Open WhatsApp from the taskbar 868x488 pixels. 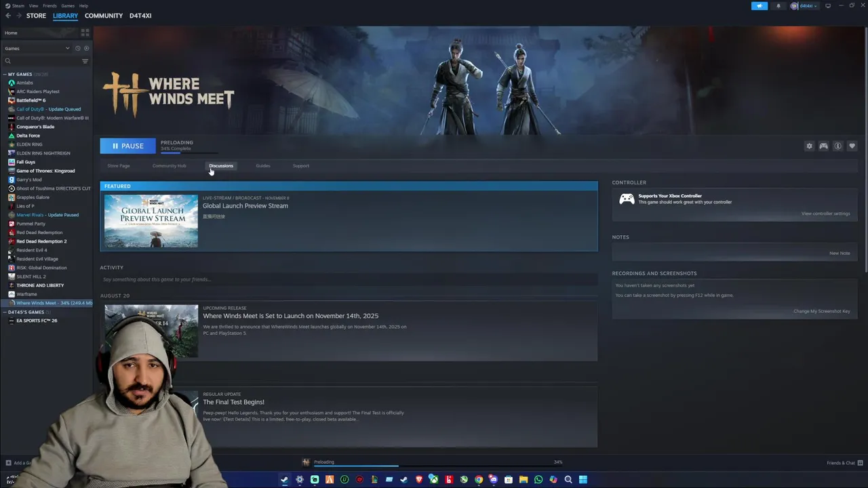[538, 480]
